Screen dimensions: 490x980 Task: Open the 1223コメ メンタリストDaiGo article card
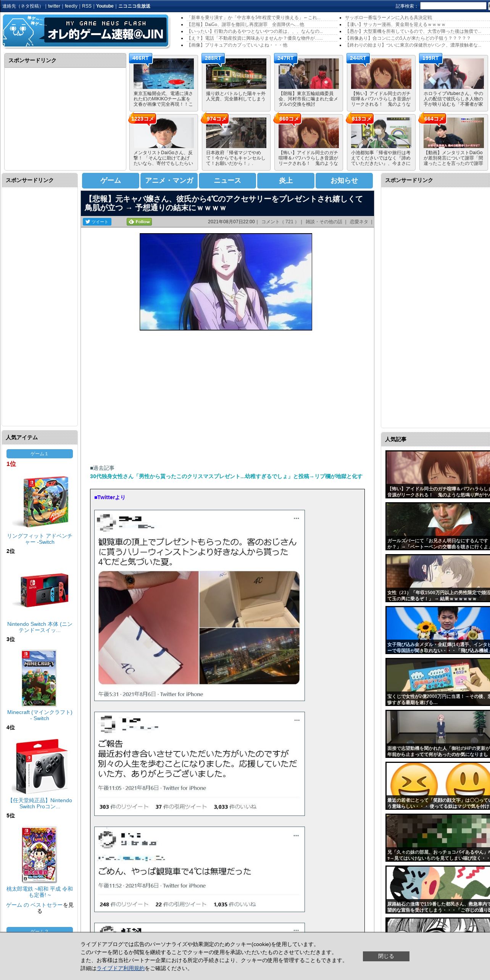163,142
